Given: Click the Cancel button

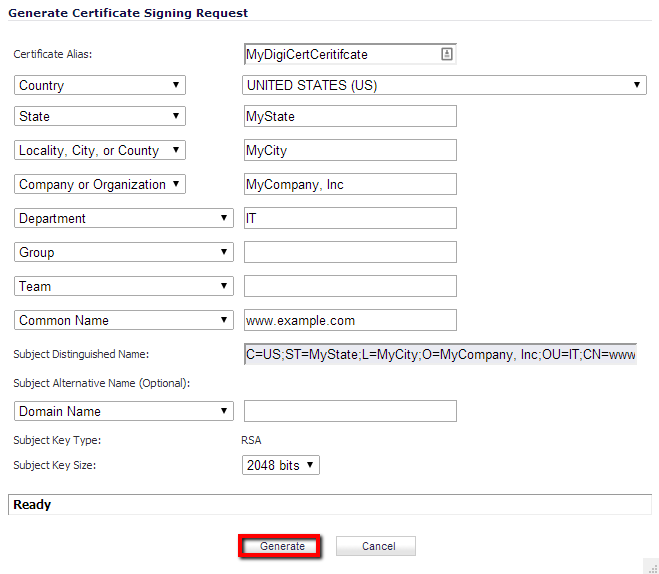Looking at the screenshot, I should 376,546.
